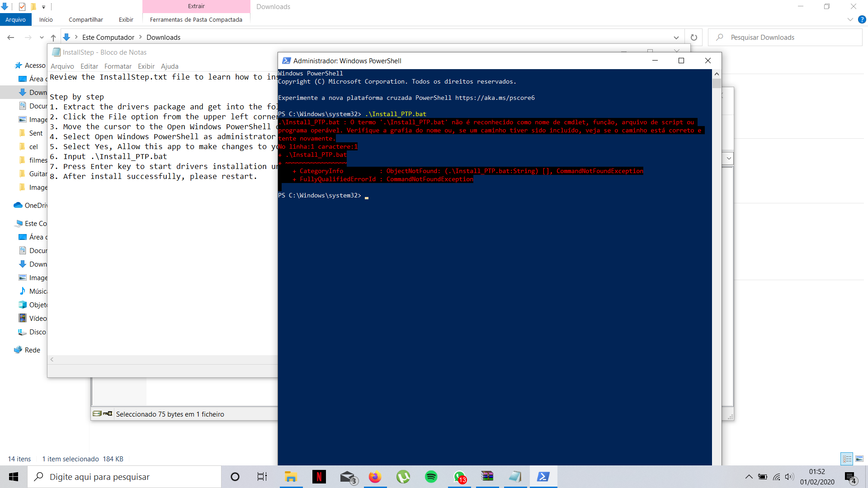
Task: Toggle quick access select checkbox icon
Action: point(22,6)
